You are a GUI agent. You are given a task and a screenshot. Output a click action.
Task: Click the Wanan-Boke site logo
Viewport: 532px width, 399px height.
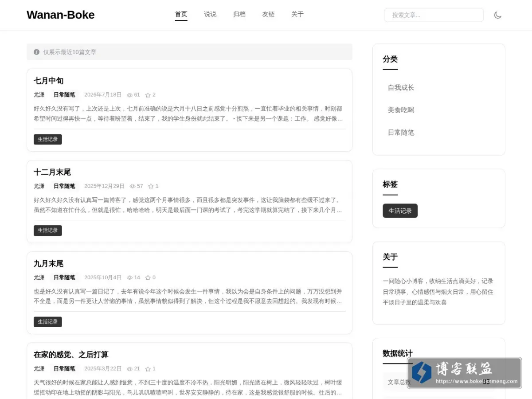[60, 15]
